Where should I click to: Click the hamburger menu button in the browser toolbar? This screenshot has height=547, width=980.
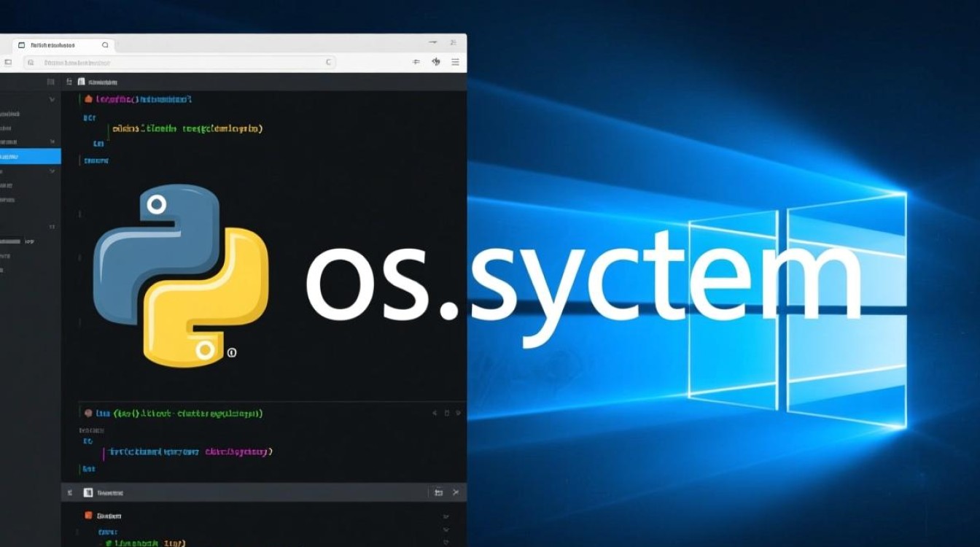click(x=455, y=61)
